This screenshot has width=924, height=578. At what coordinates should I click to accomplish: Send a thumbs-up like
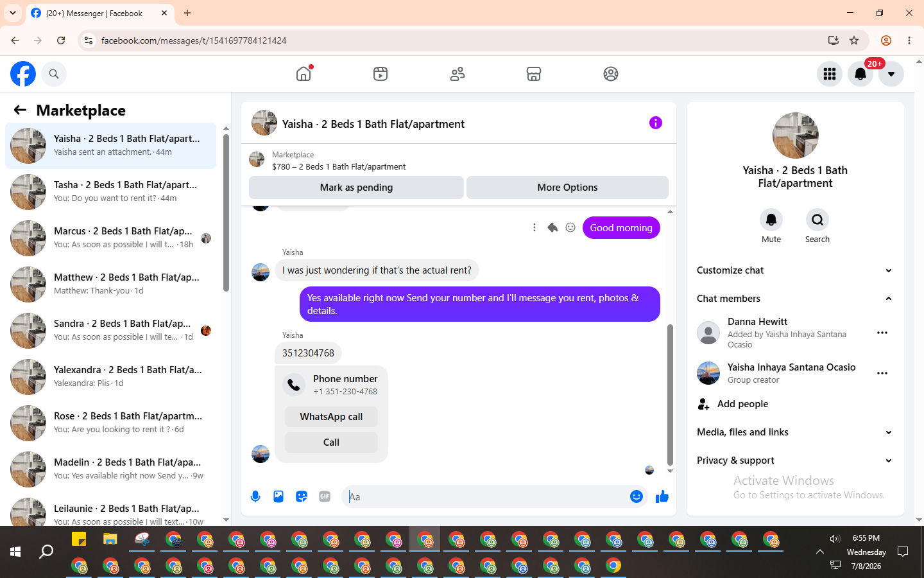[662, 496]
